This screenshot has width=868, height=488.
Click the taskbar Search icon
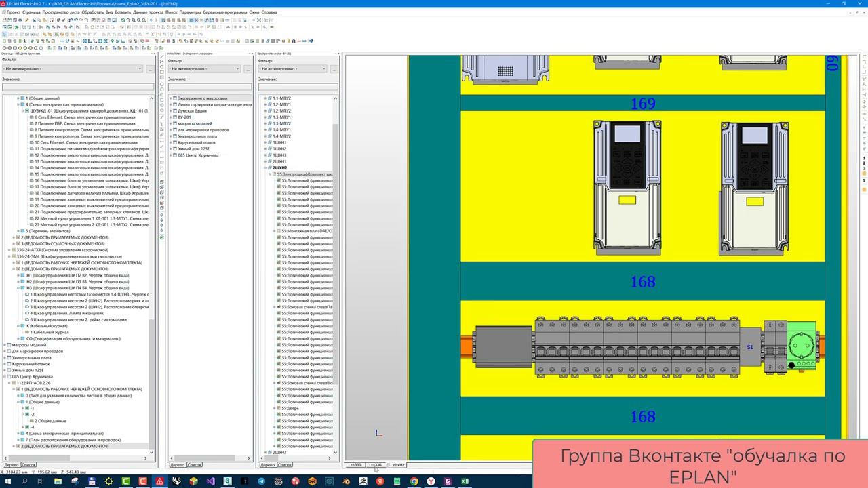[x=24, y=481]
